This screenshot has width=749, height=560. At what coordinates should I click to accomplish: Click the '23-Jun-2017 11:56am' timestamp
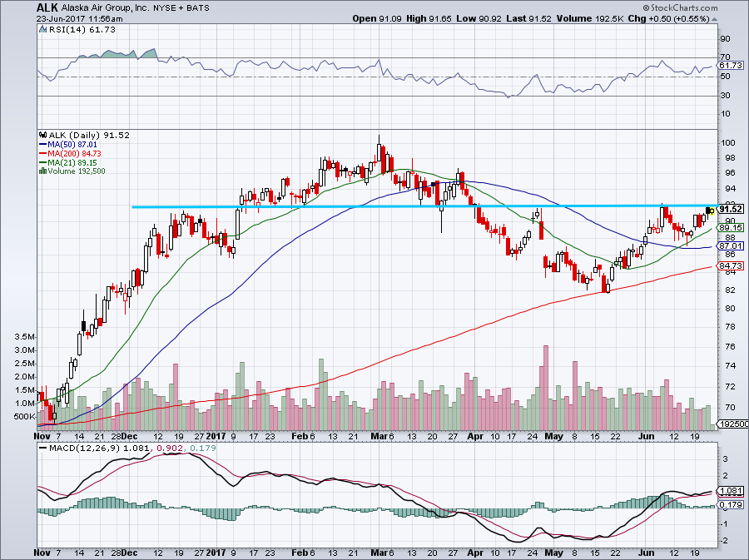coord(79,19)
